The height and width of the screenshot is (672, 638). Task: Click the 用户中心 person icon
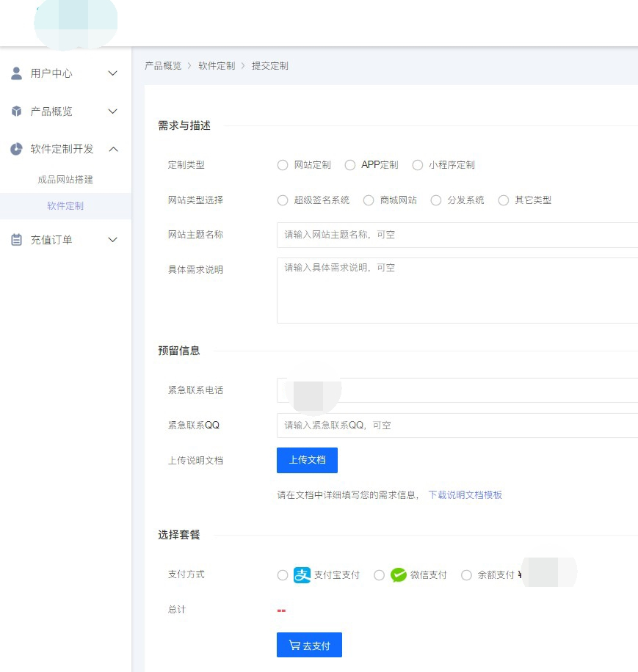coord(16,73)
